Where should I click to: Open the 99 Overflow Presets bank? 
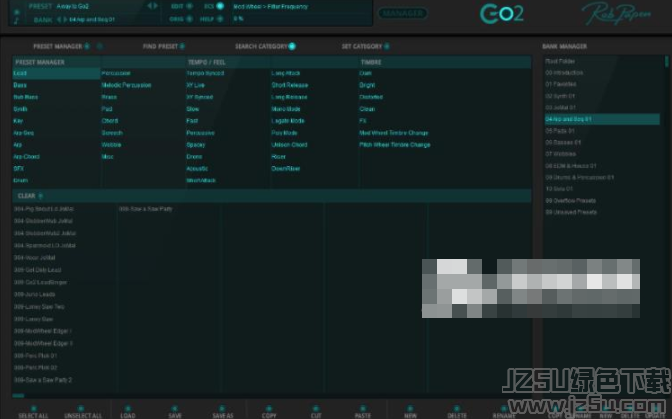570,201
